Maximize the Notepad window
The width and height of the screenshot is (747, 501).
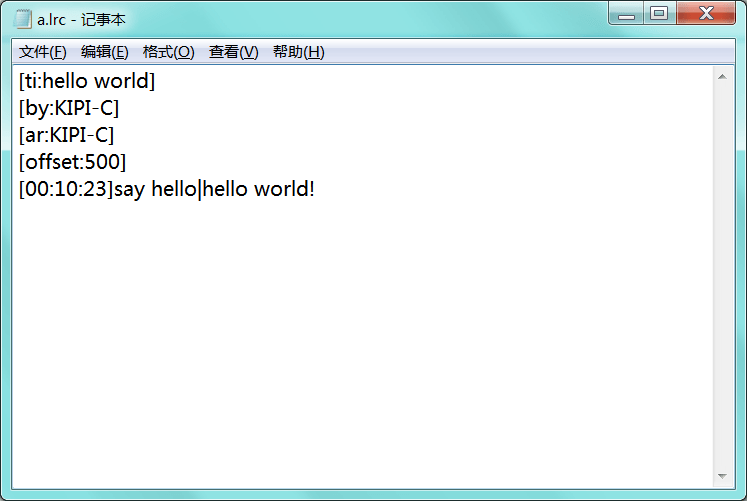click(658, 14)
